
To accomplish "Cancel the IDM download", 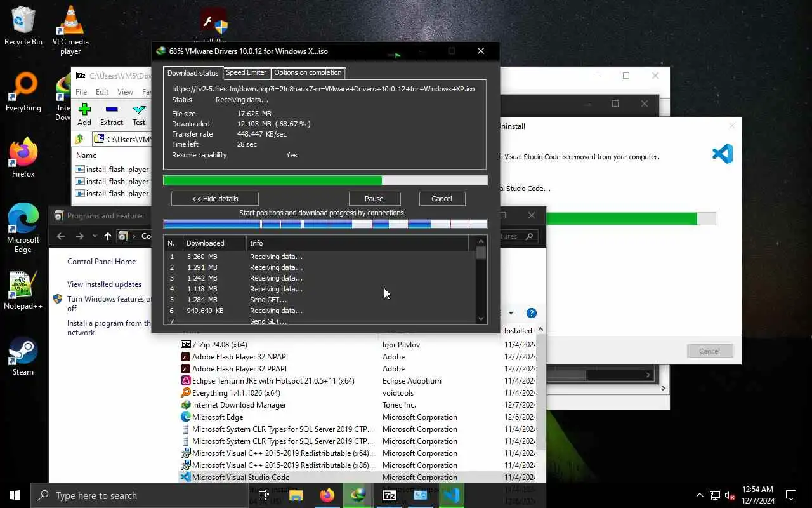I will pos(442,199).
